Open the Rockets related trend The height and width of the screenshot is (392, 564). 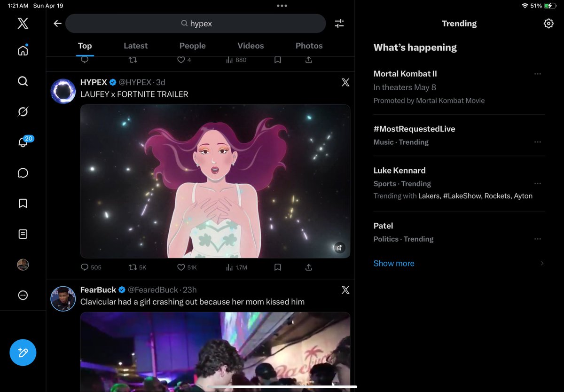point(497,196)
